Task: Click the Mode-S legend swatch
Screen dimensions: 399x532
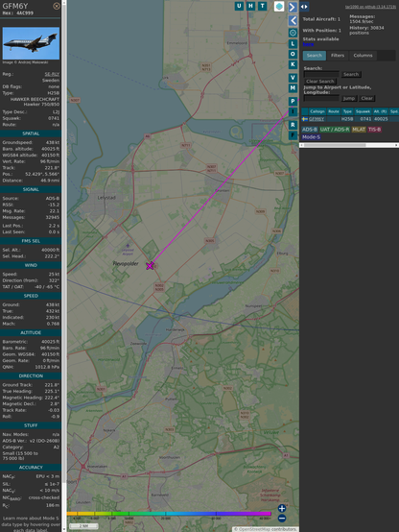Action: [x=311, y=137]
